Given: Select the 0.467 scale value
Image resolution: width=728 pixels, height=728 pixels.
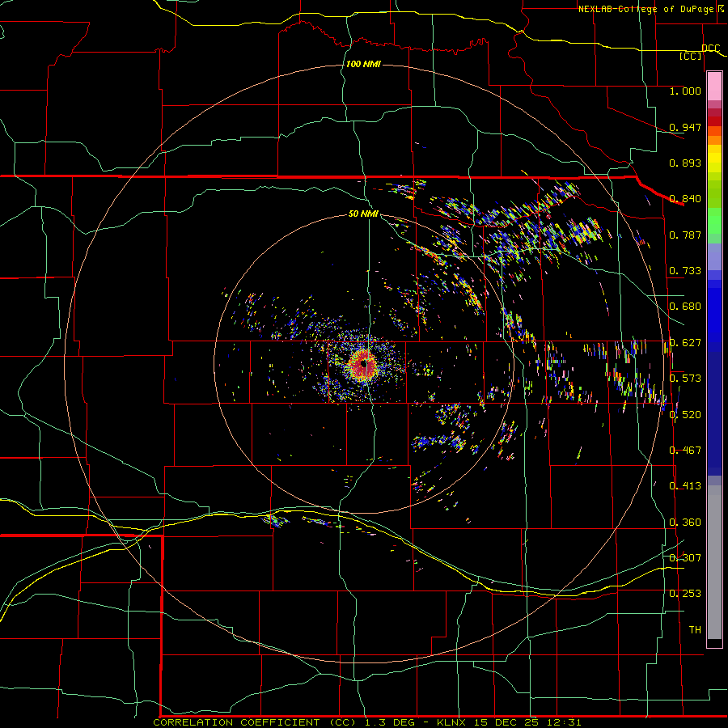Looking at the screenshot, I should coord(685,451).
